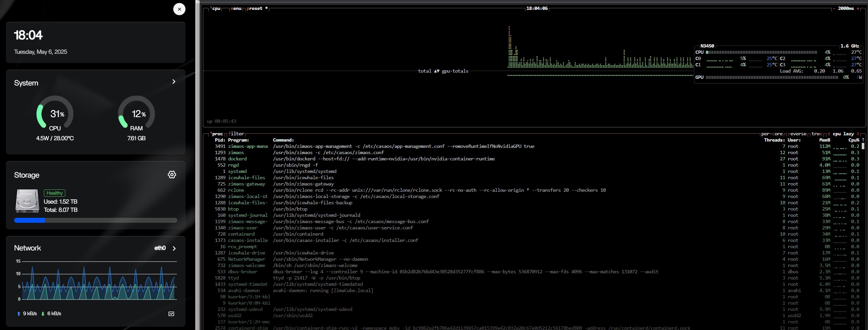Open the btop menu option
This screenshot has height=330, width=868.
236,9
